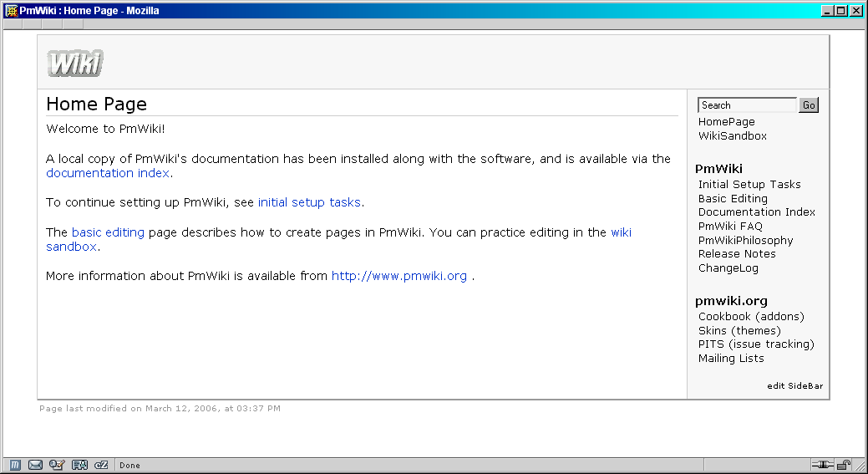Viewport: 868px width, 474px height.
Task: Open WikiSandbox from sidebar
Action: pos(733,135)
